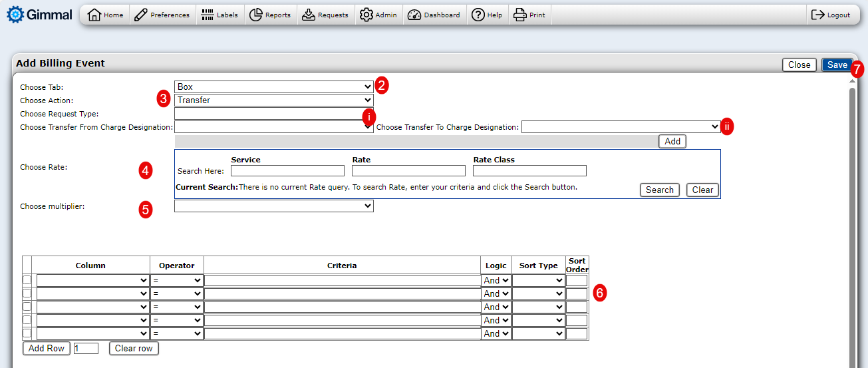This screenshot has width=868, height=368.
Task: Click the Add Row button
Action: click(47, 349)
